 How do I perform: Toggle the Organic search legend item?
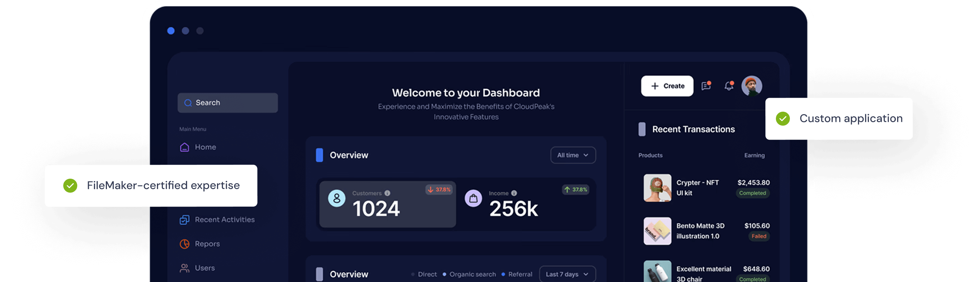point(469,274)
